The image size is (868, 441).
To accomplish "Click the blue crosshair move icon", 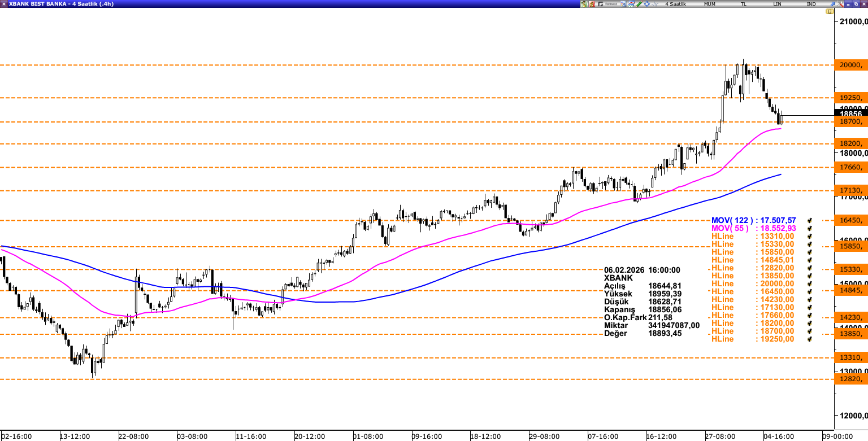I will point(646,4).
